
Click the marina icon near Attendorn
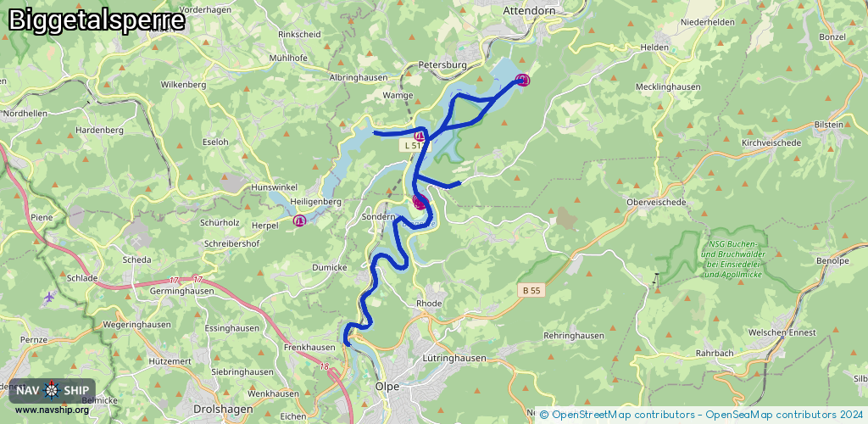click(522, 81)
